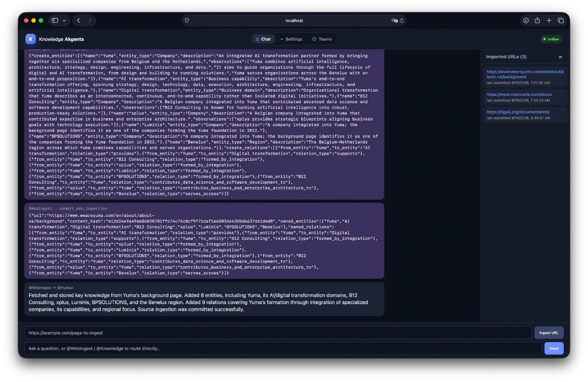The image size is (588, 382).
Task: Switch to the Chat tab
Action: pos(263,39)
